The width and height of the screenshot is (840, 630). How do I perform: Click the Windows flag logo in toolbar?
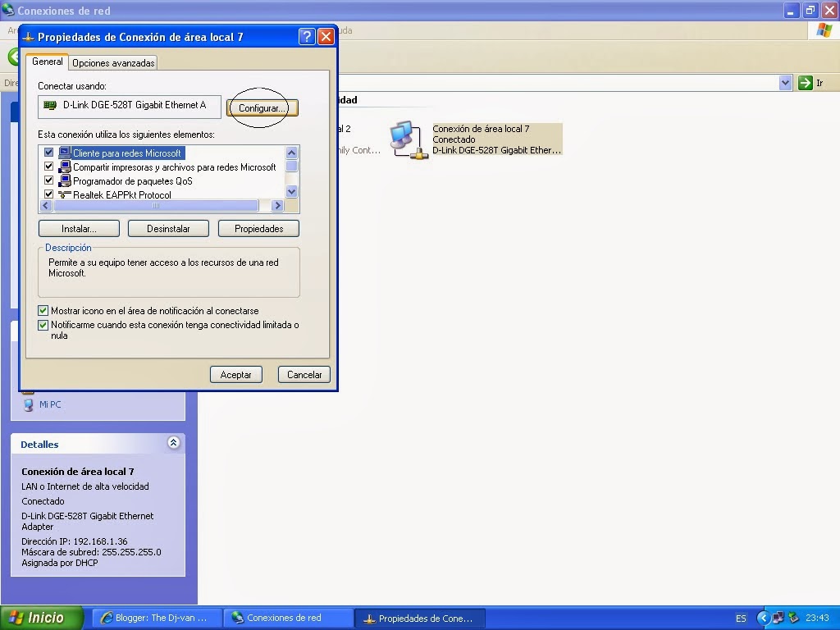824,30
